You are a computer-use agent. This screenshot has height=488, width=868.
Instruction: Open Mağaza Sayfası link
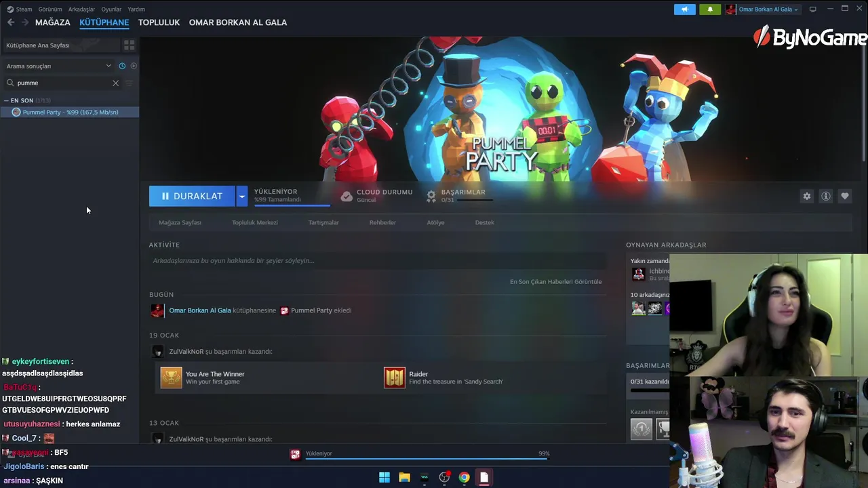tap(180, 222)
